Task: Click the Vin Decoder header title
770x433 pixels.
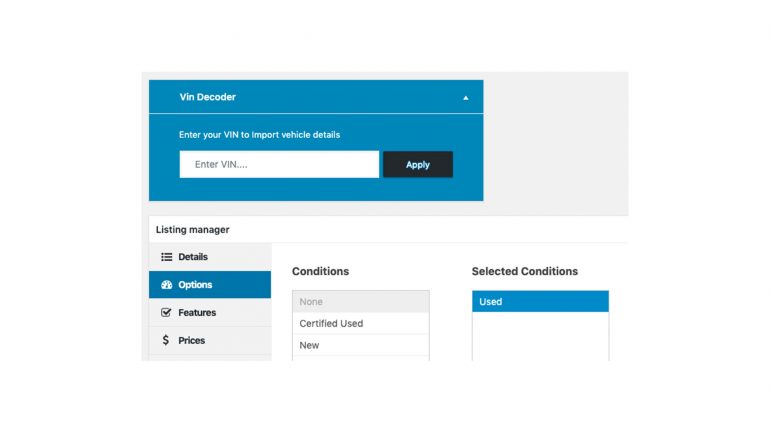Action: (x=207, y=97)
